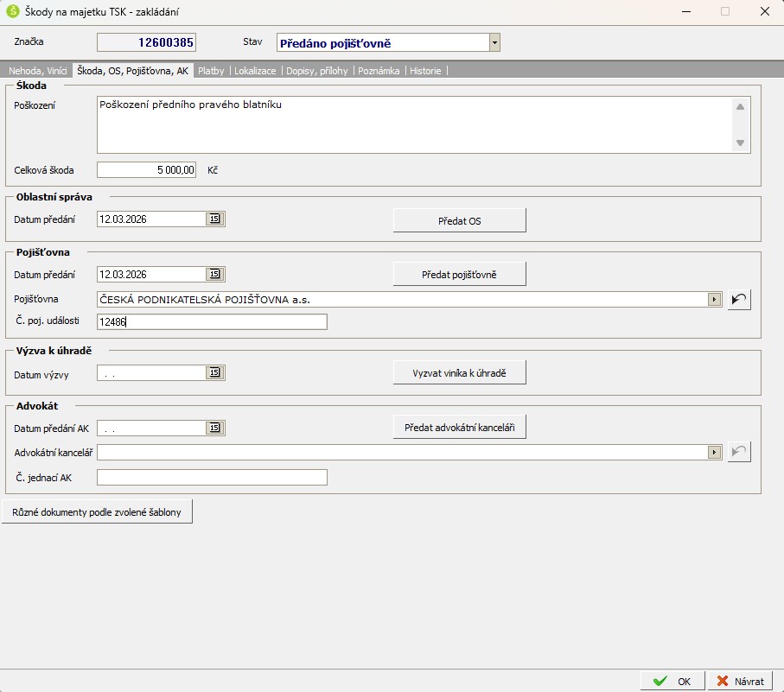This screenshot has width=784, height=692.
Task: Open calendar for Oblastní správa Datum předání
Action: 215,219
